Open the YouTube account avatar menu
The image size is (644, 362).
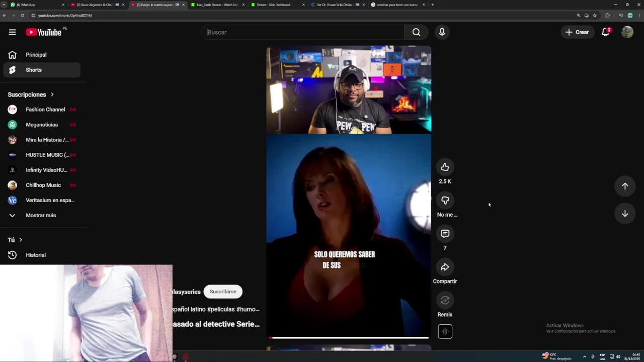pos(627,32)
